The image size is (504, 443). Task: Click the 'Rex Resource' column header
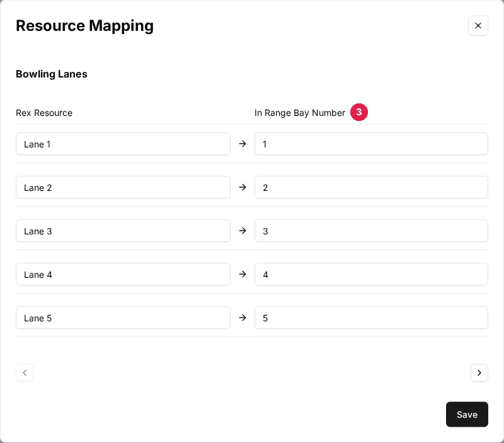click(x=44, y=113)
